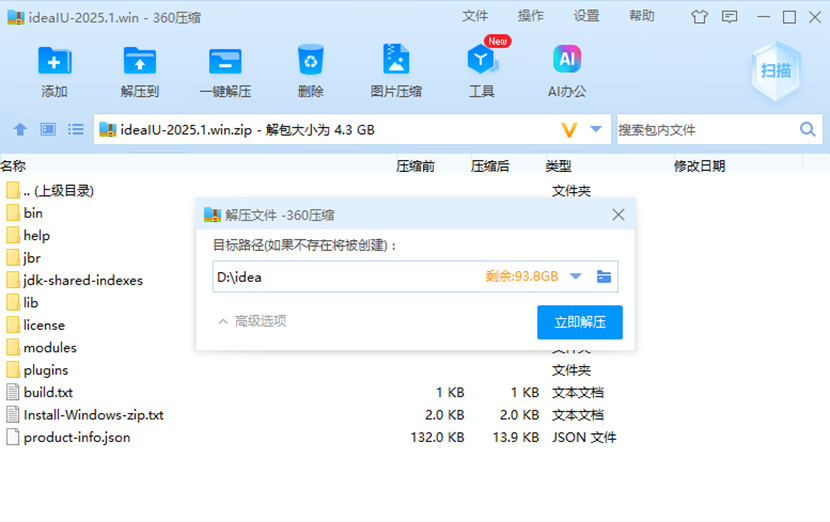Switch to list view icon

76,129
